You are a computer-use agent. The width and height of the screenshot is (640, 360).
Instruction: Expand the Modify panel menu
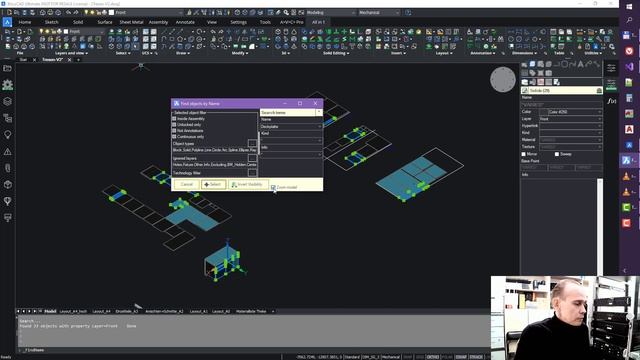click(239, 53)
